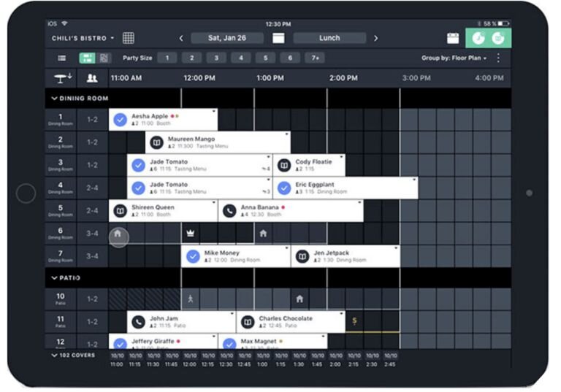Go to the next day arrow
The height and width of the screenshot is (392, 561).
[376, 38]
